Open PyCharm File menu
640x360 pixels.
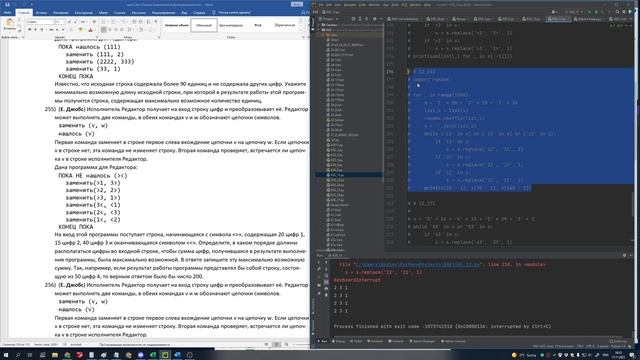point(321,5)
